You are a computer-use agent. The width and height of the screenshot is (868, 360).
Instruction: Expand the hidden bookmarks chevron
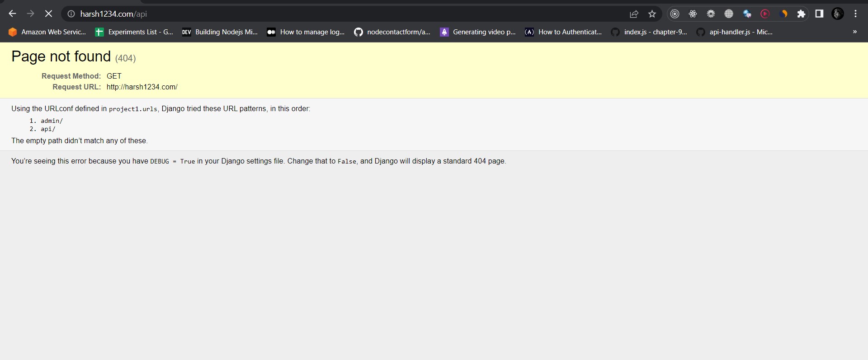(854, 32)
